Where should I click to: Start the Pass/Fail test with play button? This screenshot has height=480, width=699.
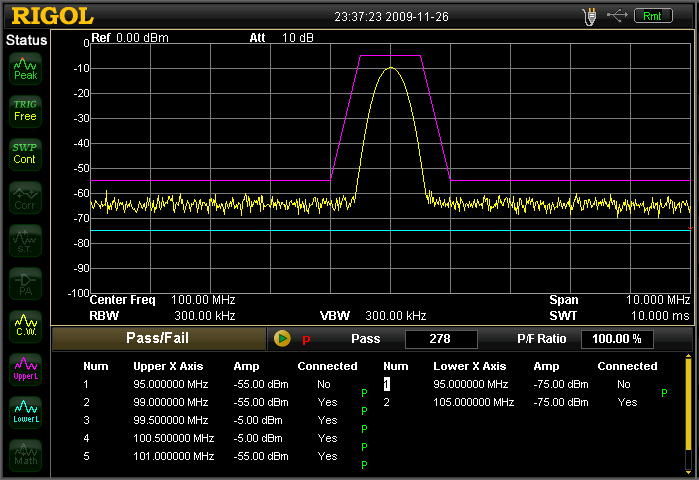click(x=282, y=339)
